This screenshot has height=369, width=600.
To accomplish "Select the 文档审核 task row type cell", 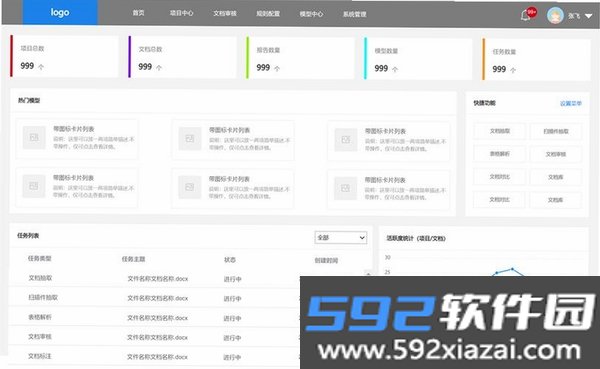I will (x=40, y=336).
